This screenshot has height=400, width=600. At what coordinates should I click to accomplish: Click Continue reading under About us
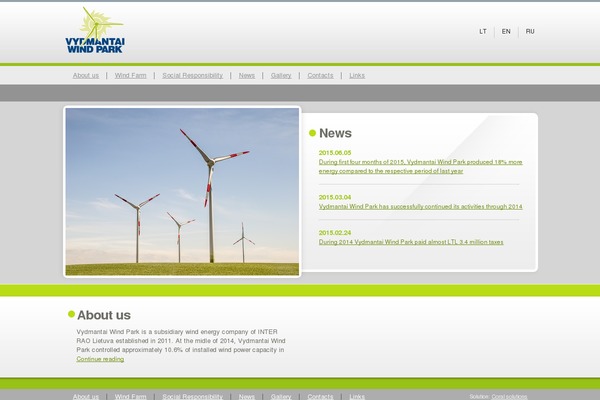pos(100,359)
